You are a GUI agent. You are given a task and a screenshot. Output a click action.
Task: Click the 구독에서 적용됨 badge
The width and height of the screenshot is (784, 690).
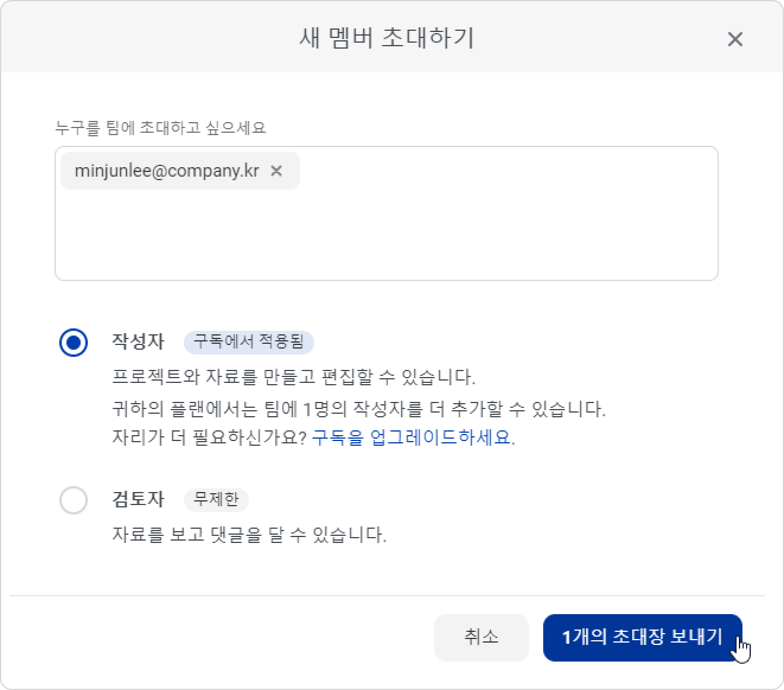click(x=248, y=342)
